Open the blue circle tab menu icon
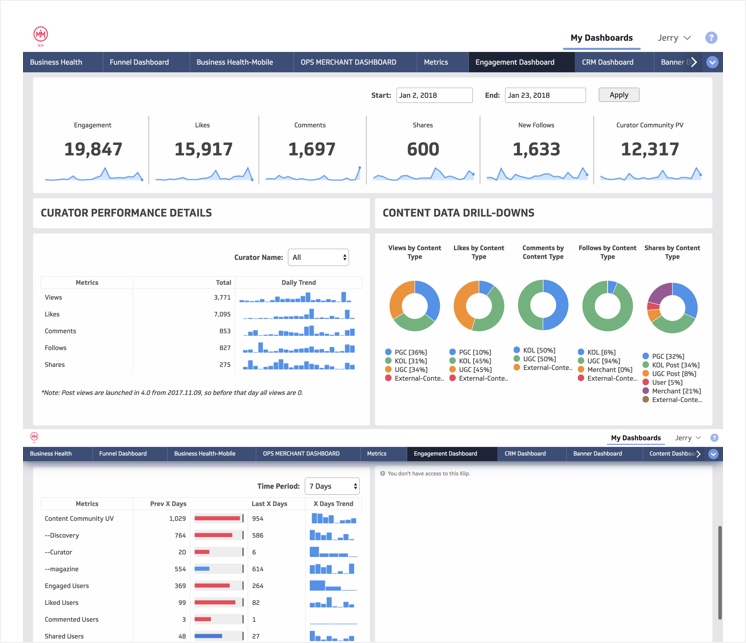Image resolution: width=746 pixels, height=643 pixels. (712, 62)
